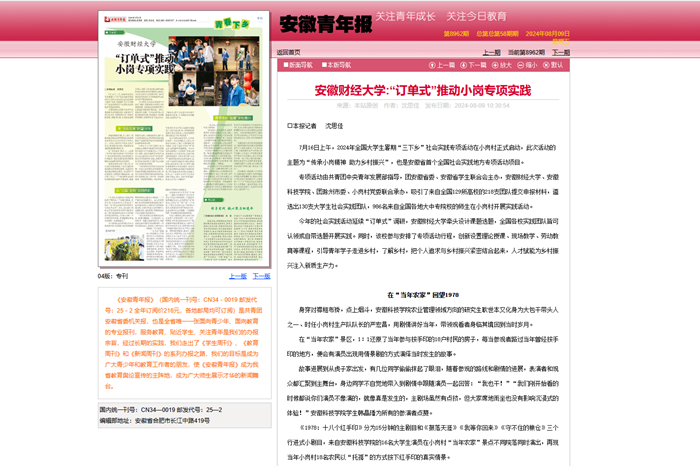Screen dimensions: 700x466
Task: Click the 当前第8962期 current issue label
Action: coord(525,52)
